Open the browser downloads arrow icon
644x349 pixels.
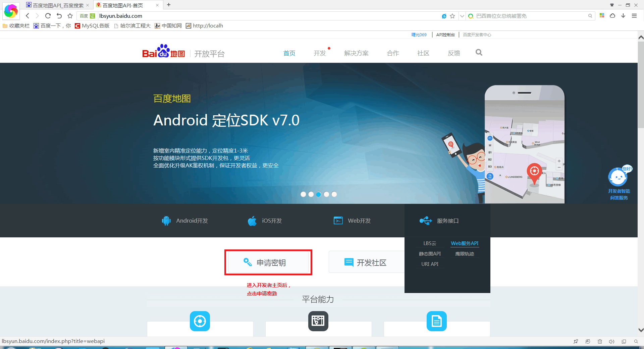[623, 16]
